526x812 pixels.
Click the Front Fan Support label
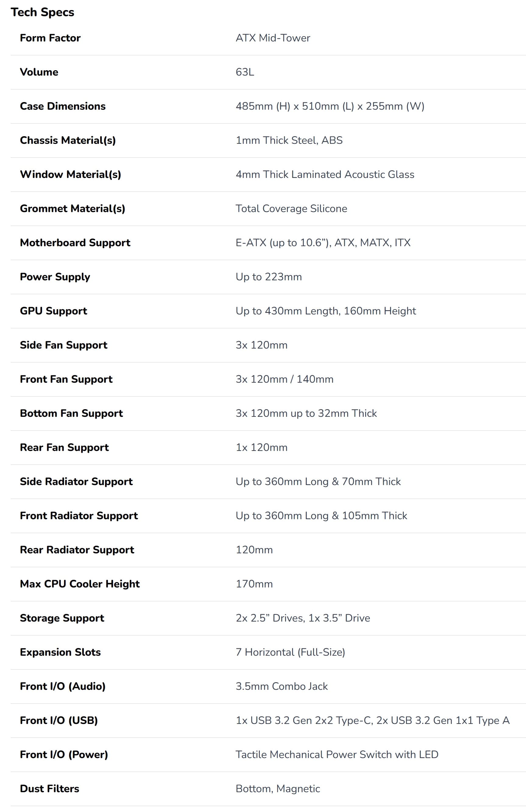tap(66, 379)
